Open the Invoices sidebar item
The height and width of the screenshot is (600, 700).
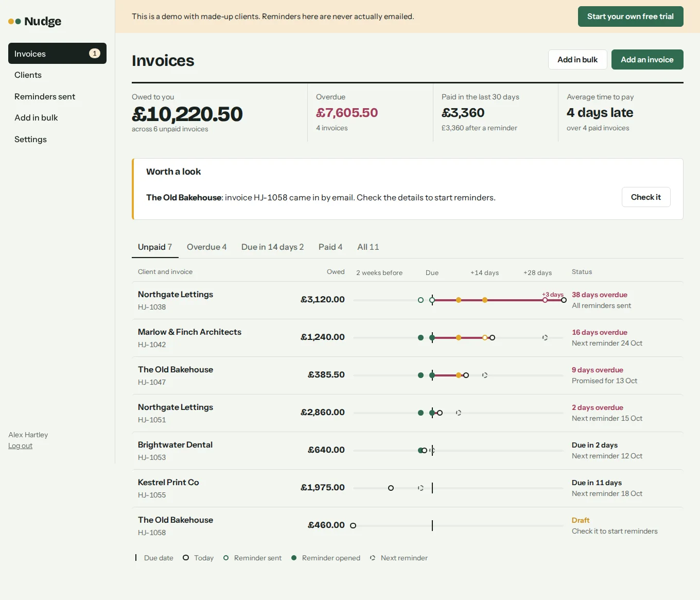coord(57,54)
